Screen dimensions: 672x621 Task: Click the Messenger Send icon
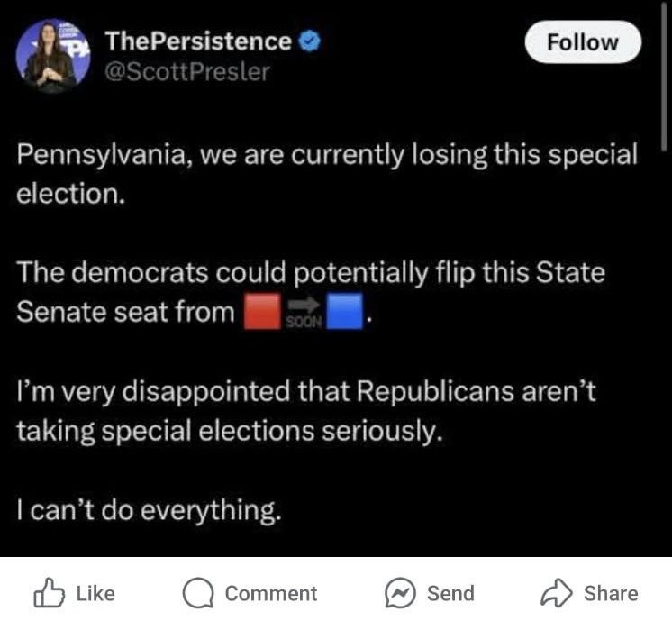pos(398,592)
